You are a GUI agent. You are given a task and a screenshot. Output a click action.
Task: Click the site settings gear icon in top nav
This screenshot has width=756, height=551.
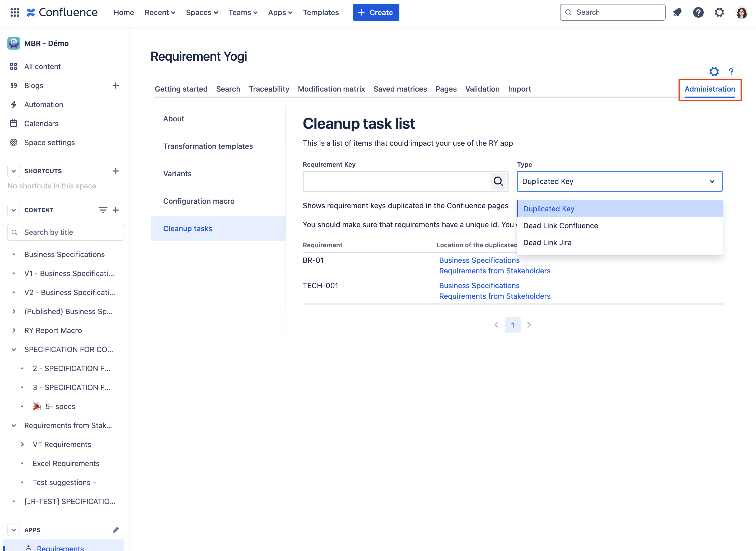719,12
